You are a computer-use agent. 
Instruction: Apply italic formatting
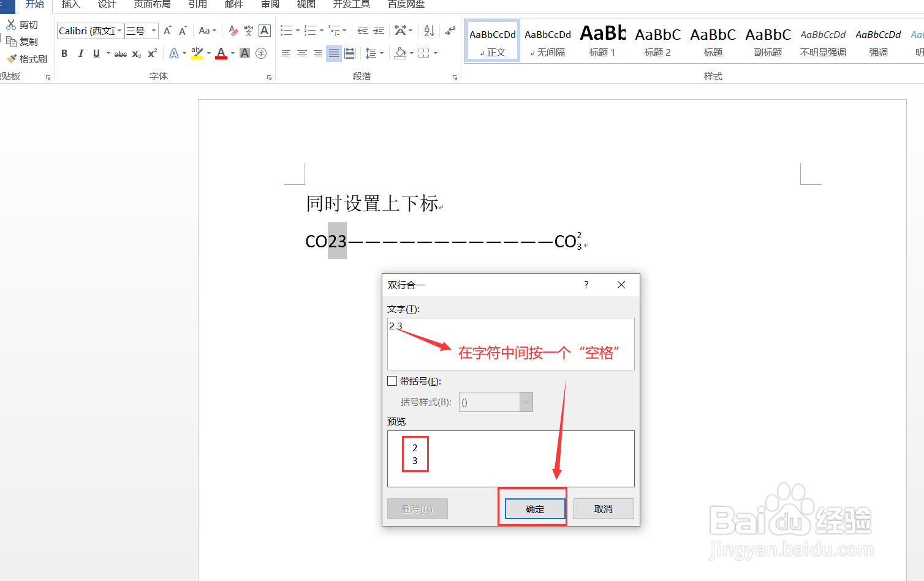[80, 53]
